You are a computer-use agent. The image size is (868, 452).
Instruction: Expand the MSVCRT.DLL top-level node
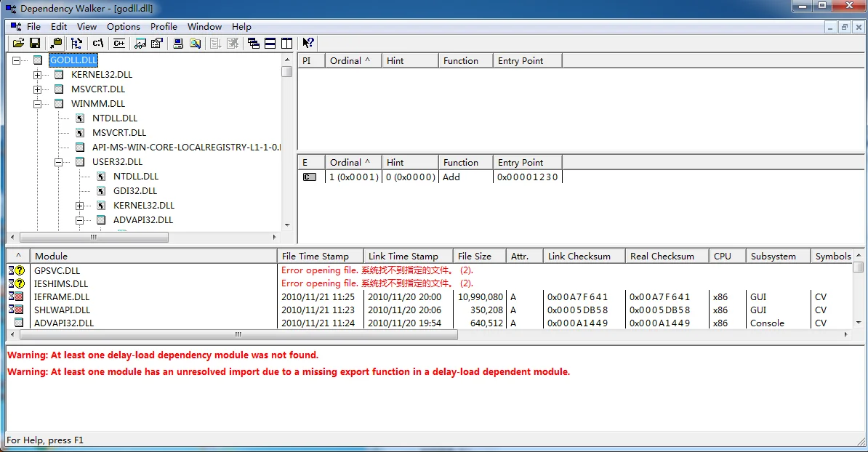pyautogui.click(x=37, y=89)
